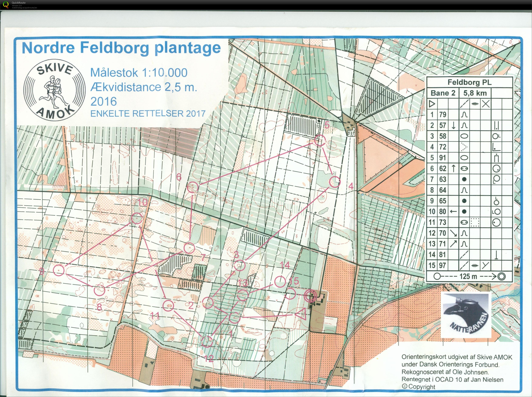Image resolution: width=532 pixels, height=397 pixels.
Task: Click control circle 3 on the map
Action: coord(240,265)
